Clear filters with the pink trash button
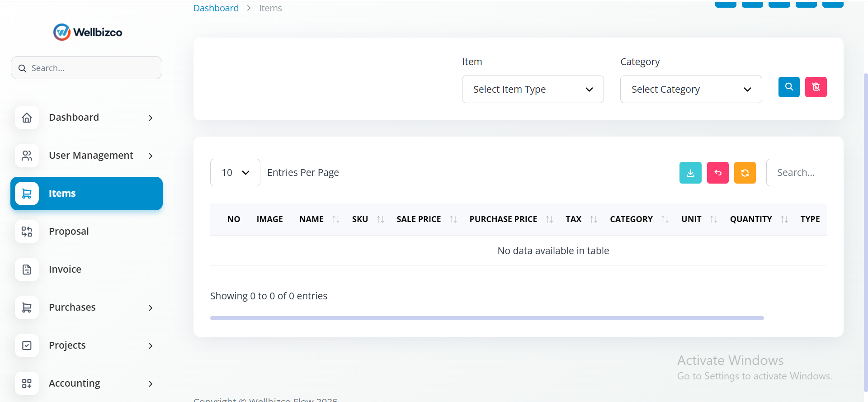The image size is (868, 402). pos(816,87)
